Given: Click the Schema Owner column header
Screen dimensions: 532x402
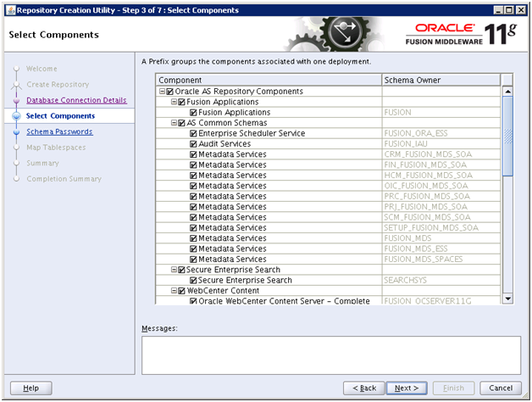Looking at the screenshot, I should point(441,81).
